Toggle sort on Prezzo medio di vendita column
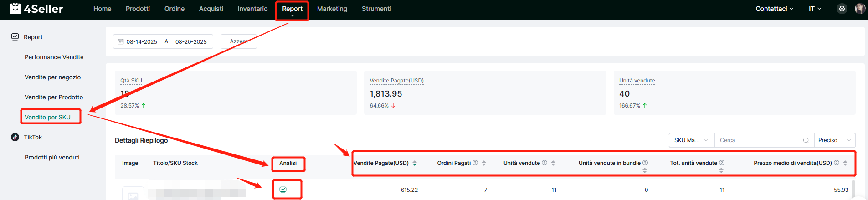Screen dimensions: 868x200 (x=845, y=163)
